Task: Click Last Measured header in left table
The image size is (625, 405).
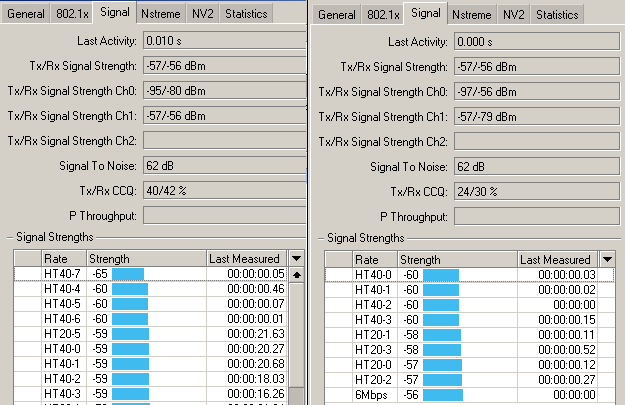Action: pos(244,259)
